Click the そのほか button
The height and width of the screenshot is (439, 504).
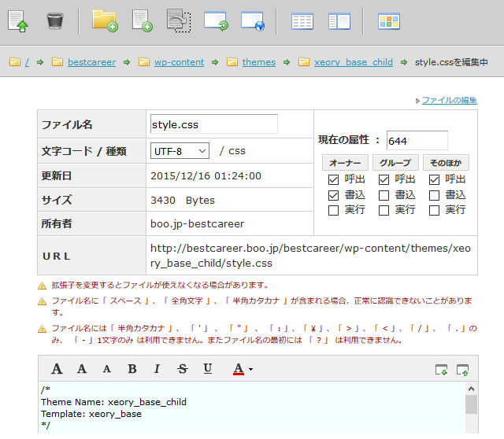(446, 163)
